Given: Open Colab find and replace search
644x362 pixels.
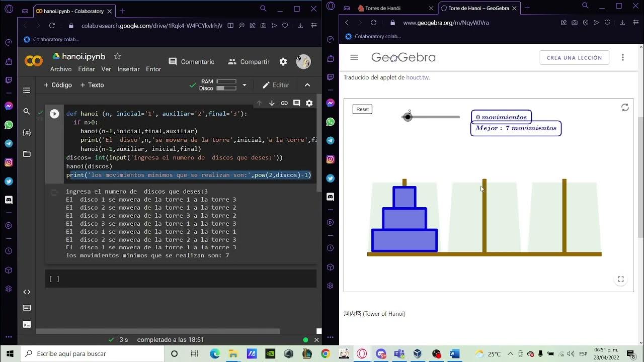Looking at the screenshot, I should click(27, 112).
